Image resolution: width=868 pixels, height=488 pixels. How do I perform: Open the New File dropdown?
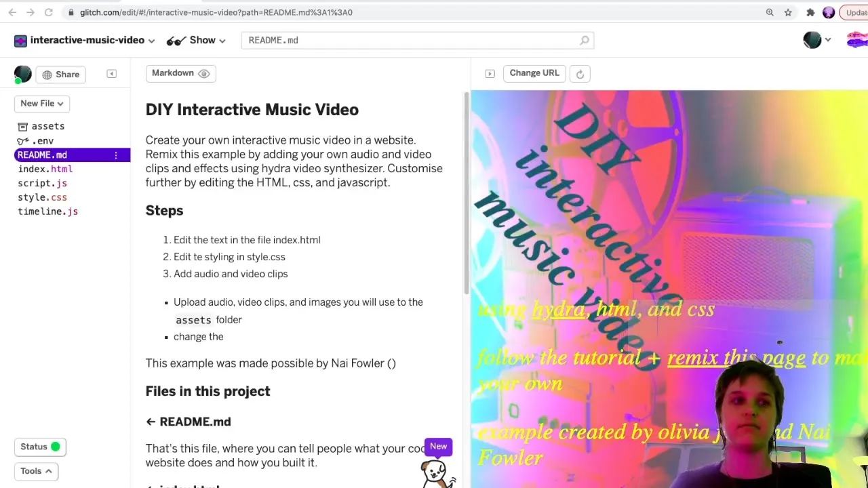(41, 104)
